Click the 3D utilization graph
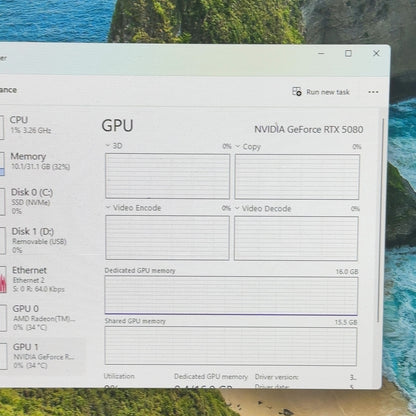The width and height of the screenshot is (416, 416). pos(167,176)
